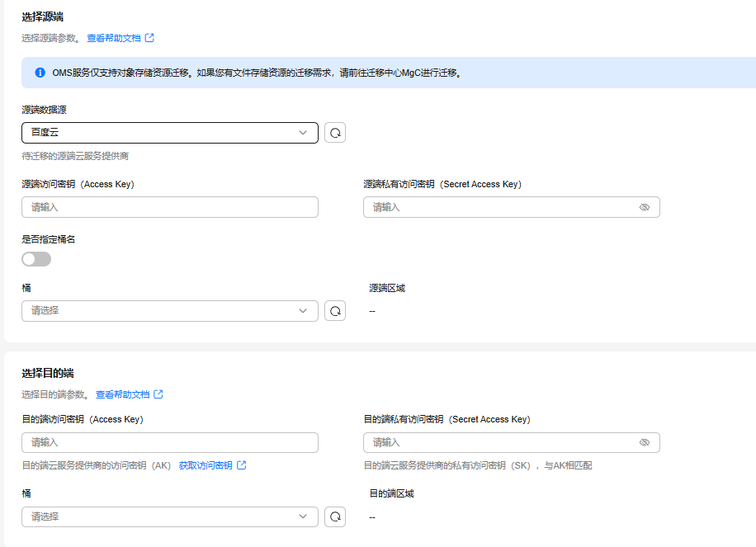Click chevron arrow of source bucket selector
Image resolution: width=756 pixels, height=547 pixels.
coord(303,311)
